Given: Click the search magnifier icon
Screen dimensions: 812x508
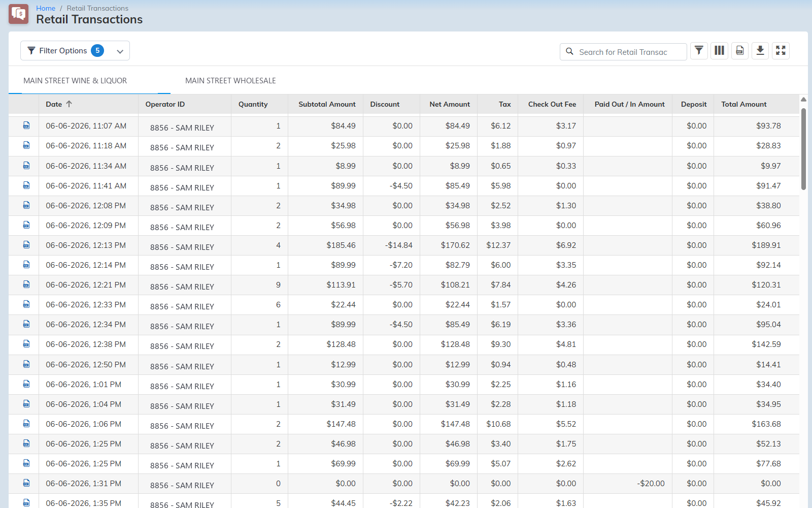Looking at the screenshot, I should 569,51.
